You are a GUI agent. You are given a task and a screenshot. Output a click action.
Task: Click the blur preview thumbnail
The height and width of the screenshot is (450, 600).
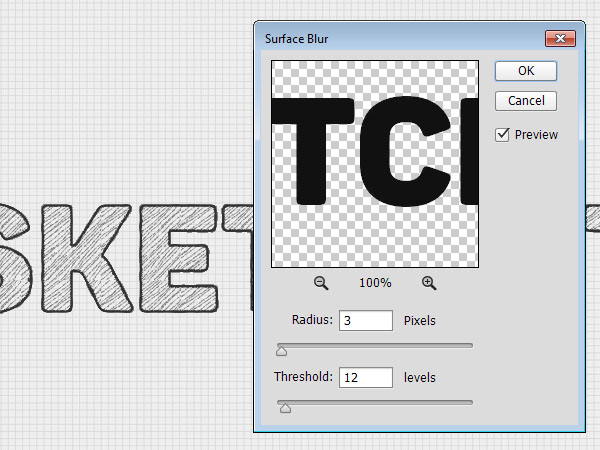click(x=375, y=164)
